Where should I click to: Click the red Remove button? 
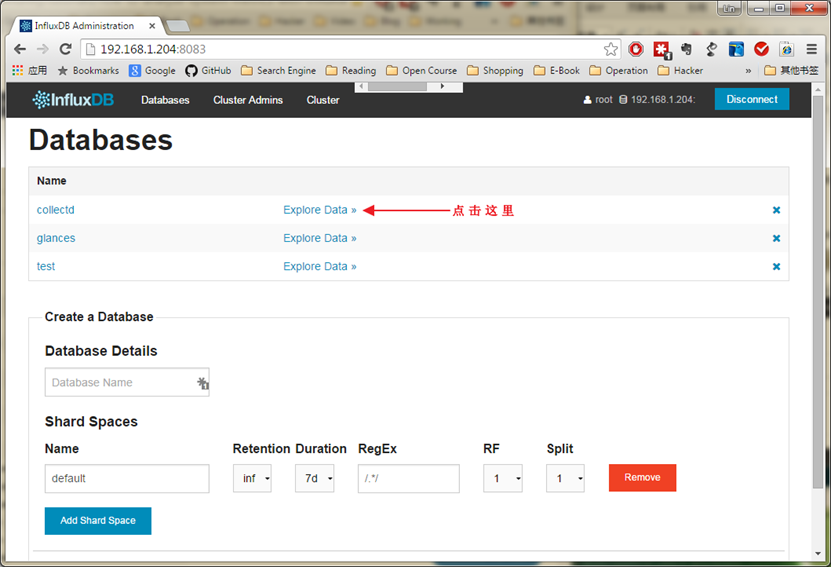[642, 478]
